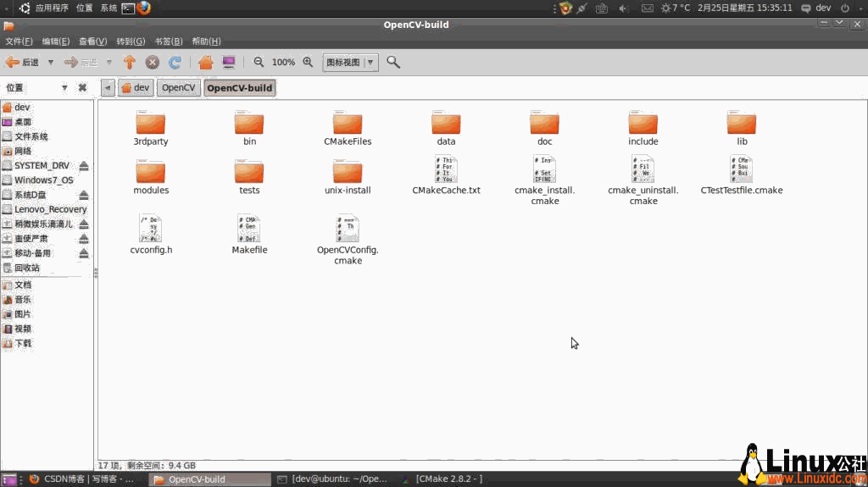Viewport: 868px width, 487px height.
Task: Select the modules folder
Action: (x=151, y=176)
